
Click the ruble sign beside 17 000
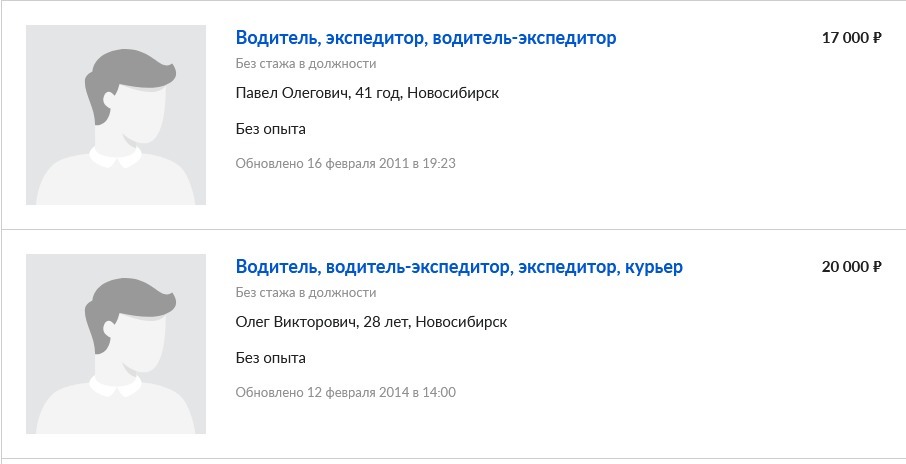pos(877,38)
